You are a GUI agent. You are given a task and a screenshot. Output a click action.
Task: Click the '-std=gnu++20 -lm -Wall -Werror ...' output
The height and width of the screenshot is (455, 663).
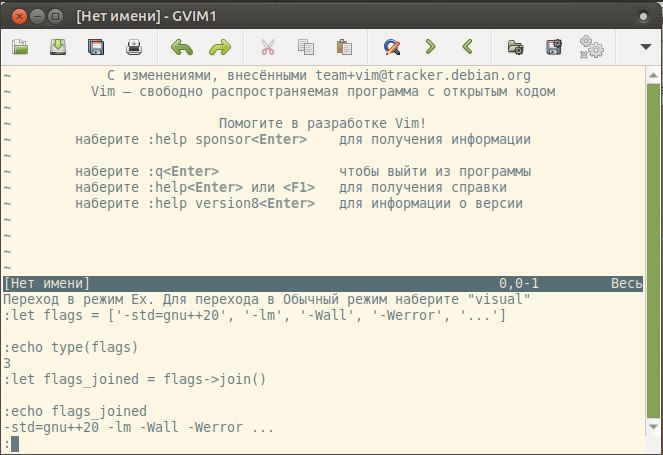[x=139, y=428]
